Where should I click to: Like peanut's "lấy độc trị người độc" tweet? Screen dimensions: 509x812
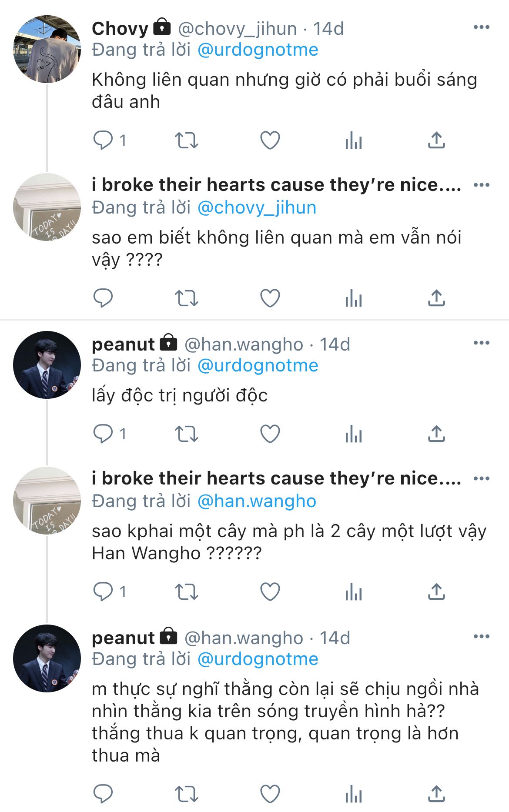click(x=270, y=434)
